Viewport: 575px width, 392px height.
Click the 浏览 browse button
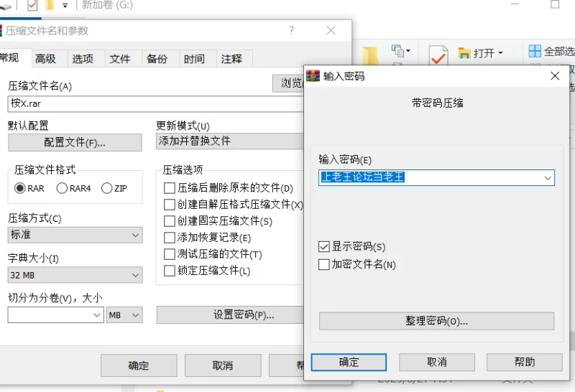(288, 83)
